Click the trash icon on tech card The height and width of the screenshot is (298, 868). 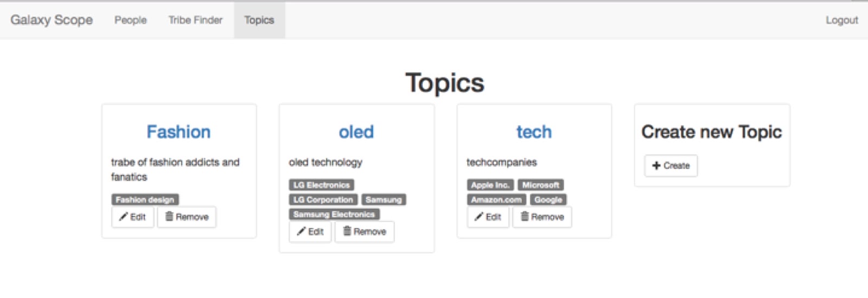[524, 216]
